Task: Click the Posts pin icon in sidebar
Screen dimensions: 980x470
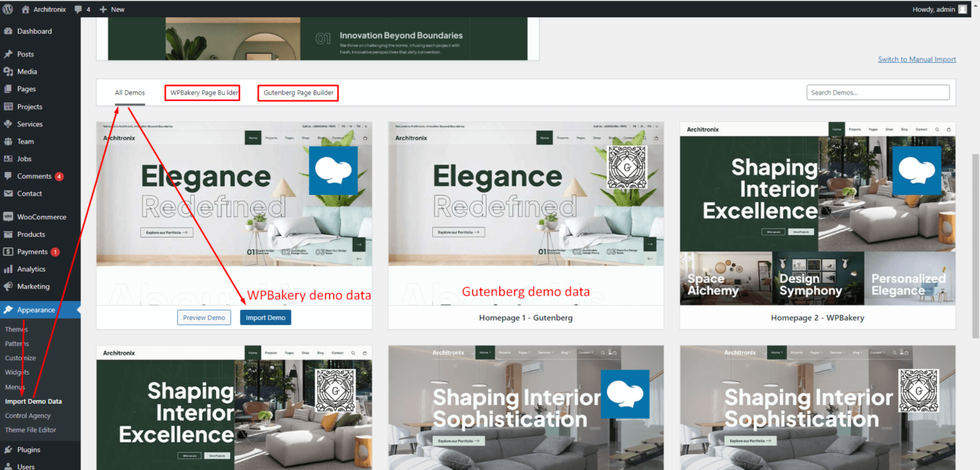Action: [x=8, y=54]
